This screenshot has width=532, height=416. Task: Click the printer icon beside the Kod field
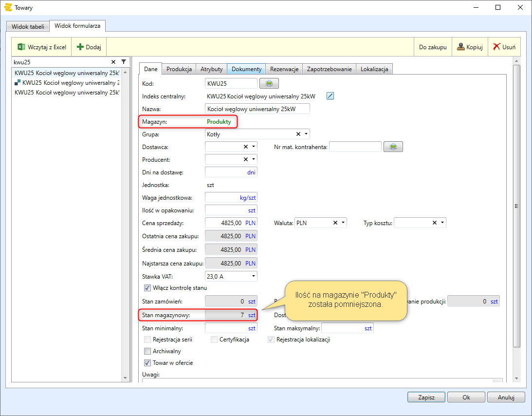269,84
